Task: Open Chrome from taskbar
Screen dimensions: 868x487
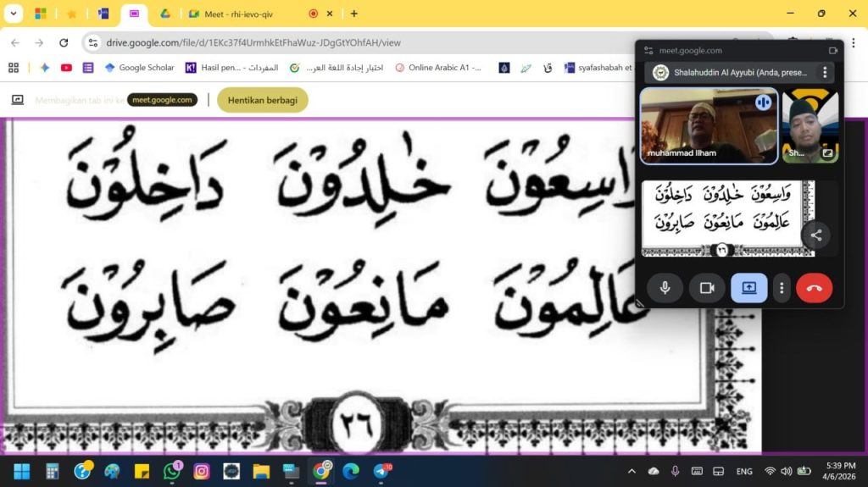Action: click(321, 472)
